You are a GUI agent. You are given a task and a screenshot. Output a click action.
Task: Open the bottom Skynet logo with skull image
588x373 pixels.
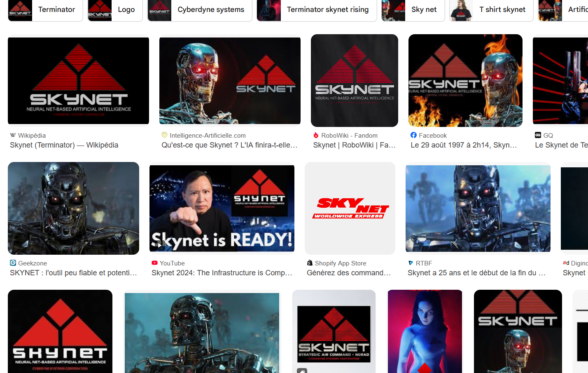tap(518, 331)
